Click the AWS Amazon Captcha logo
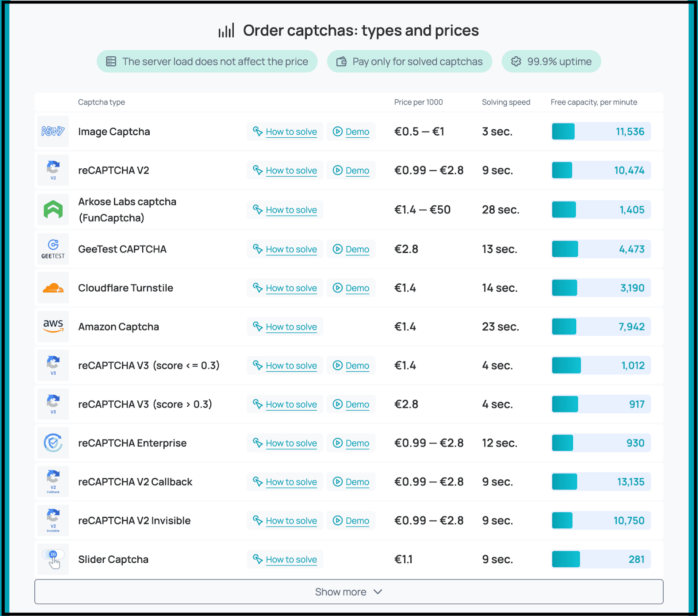The height and width of the screenshot is (616, 698). [53, 326]
